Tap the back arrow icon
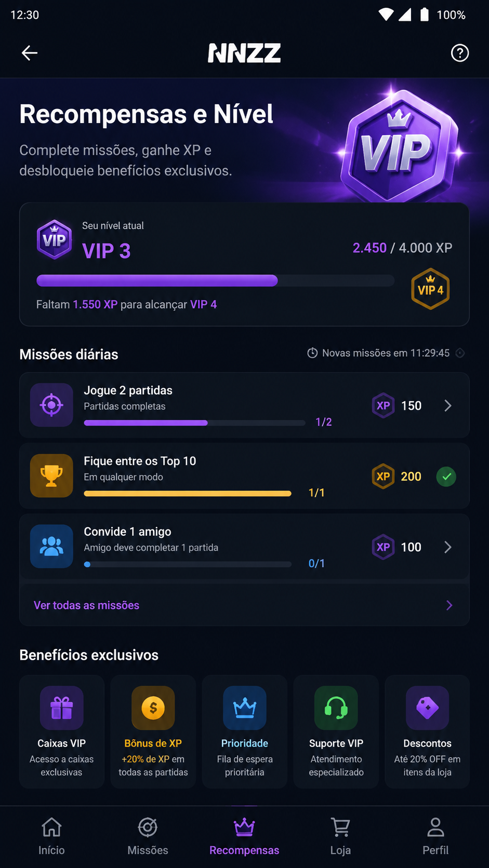This screenshot has height=868, width=489. (x=30, y=53)
